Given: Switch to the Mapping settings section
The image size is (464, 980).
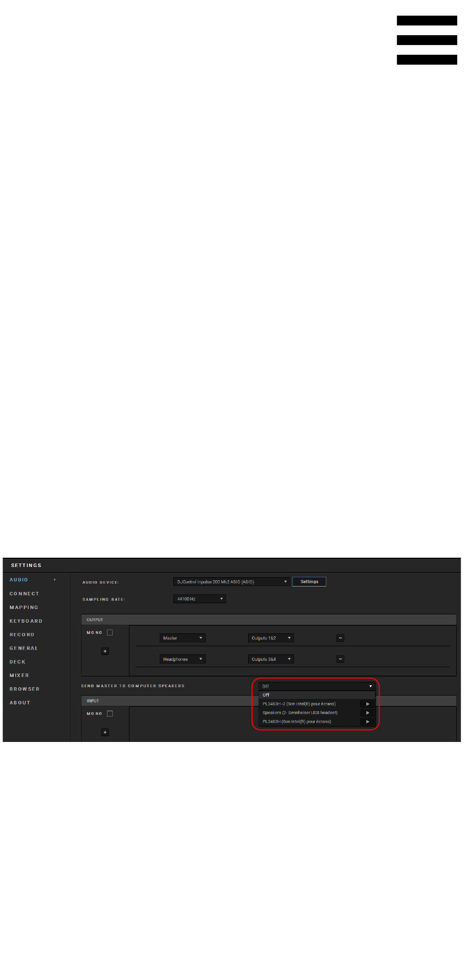Looking at the screenshot, I should click(x=24, y=607).
